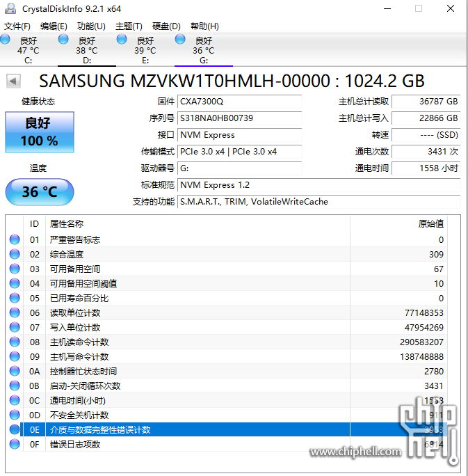468x476 pixels.
Task: Click status orb of attribute 05 row
Action: click(x=15, y=298)
